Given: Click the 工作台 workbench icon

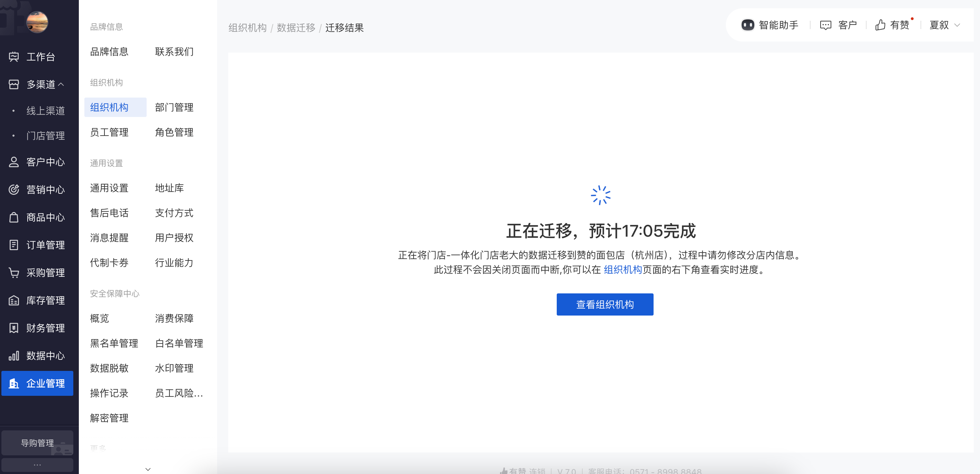Looking at the screenshot, I should point(14,57).
